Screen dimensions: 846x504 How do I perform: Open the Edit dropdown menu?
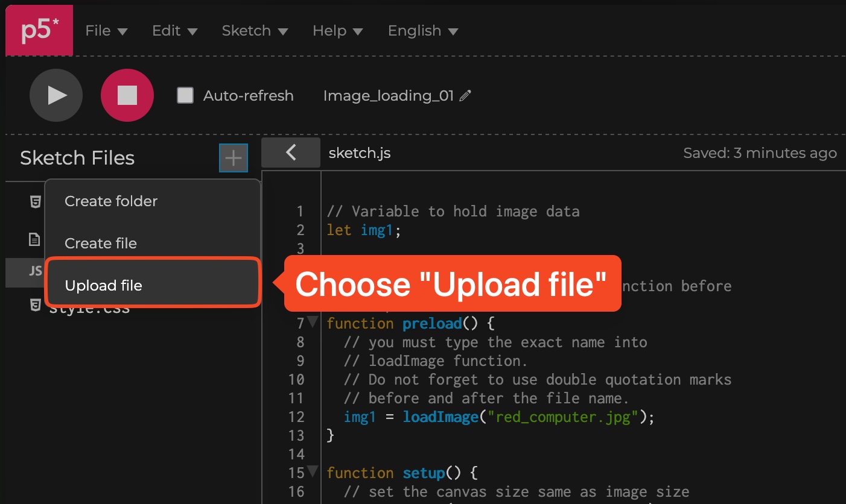(174, 31)
